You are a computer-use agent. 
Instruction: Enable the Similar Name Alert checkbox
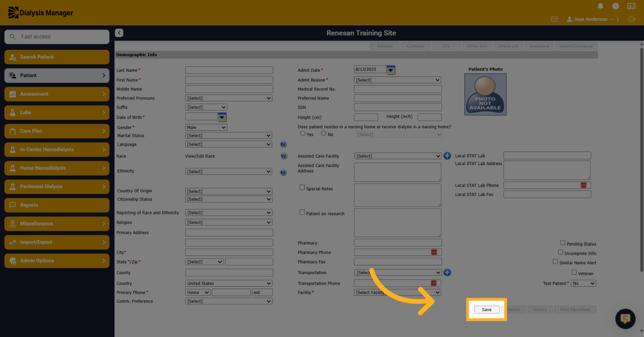(x=555, y=262)
